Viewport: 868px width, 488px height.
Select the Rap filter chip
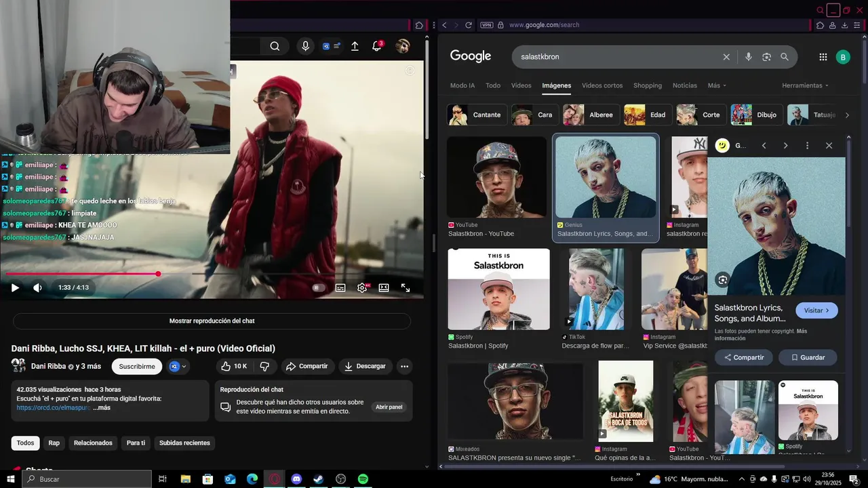54,443
